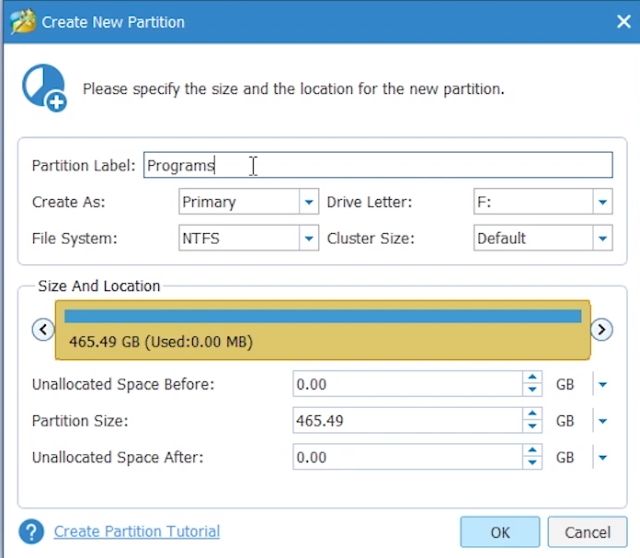Open the Create As dropdown

pos(309,202)
